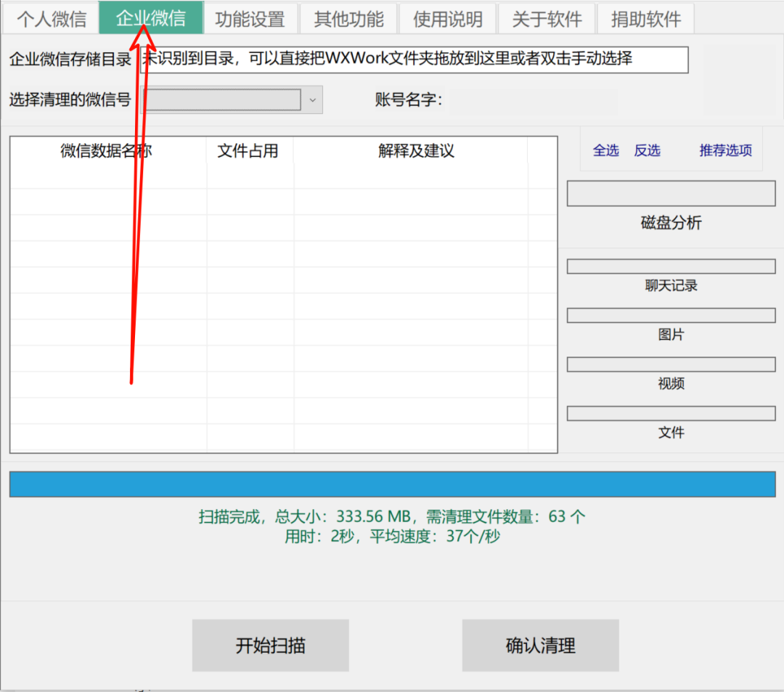Select all items via 全选 link
784x692 pixels.
coord(605,150)
